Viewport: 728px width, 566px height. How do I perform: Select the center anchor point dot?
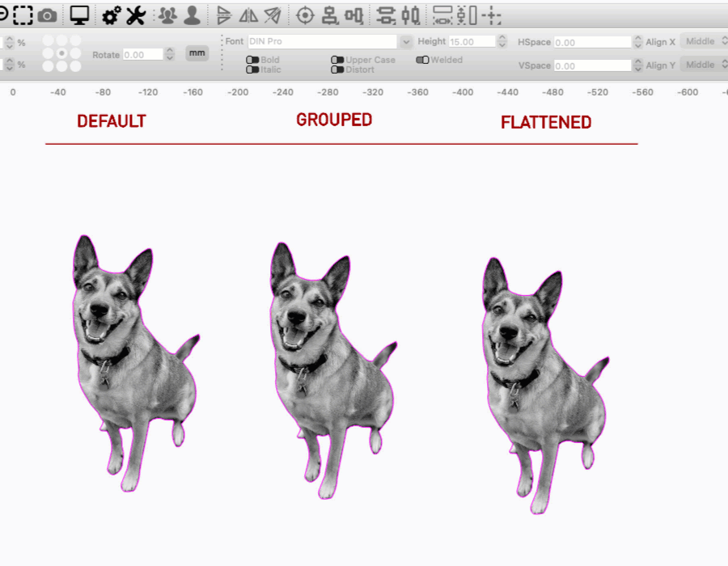[61, 53]
